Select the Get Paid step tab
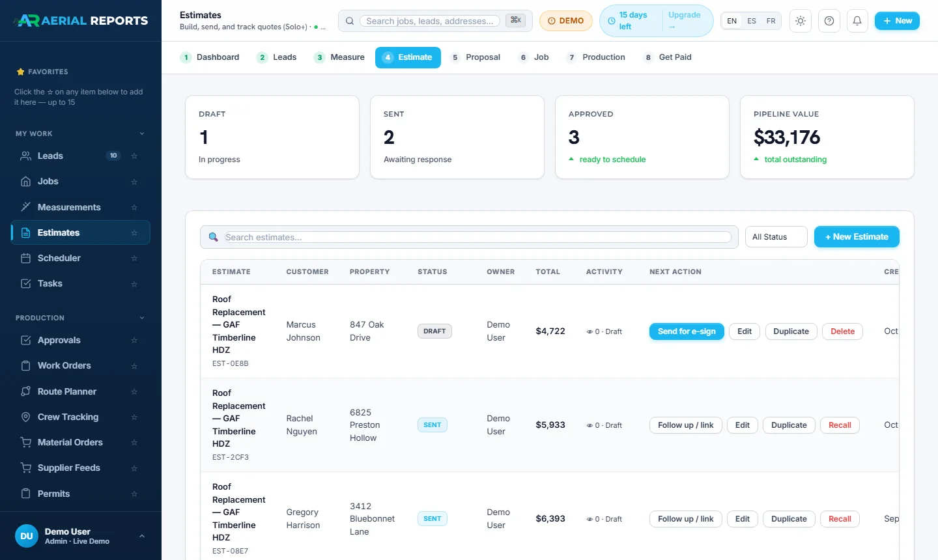 (x=668, y=57)
